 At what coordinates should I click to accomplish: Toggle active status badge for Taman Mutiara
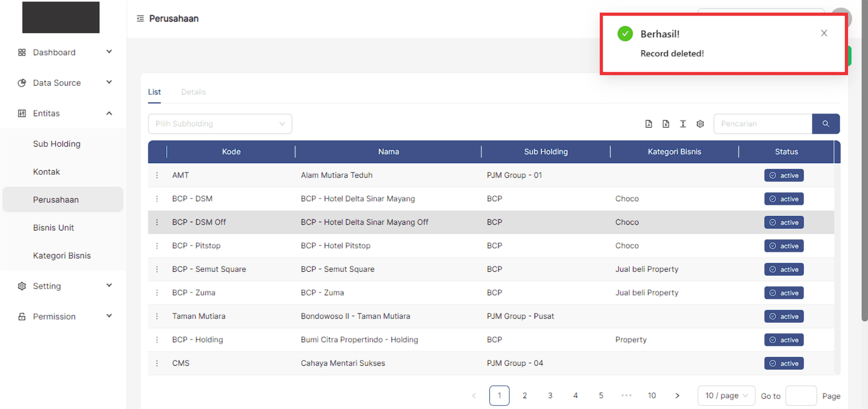pyautogui.click(x=784, y=317)
